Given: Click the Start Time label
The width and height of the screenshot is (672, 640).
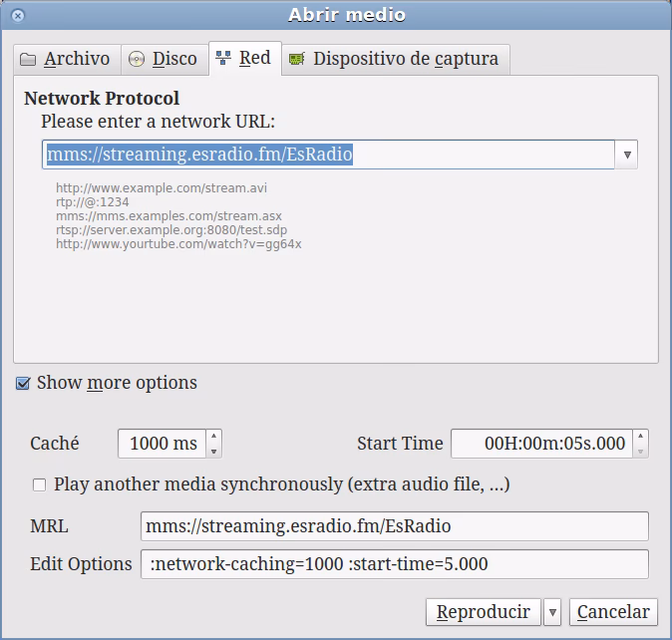Looking at the screenshot, I should click(x=400, y=444).
